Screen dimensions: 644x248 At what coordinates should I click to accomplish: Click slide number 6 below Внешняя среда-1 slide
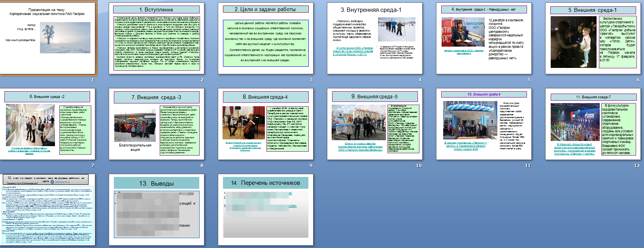tap(638, 80)
